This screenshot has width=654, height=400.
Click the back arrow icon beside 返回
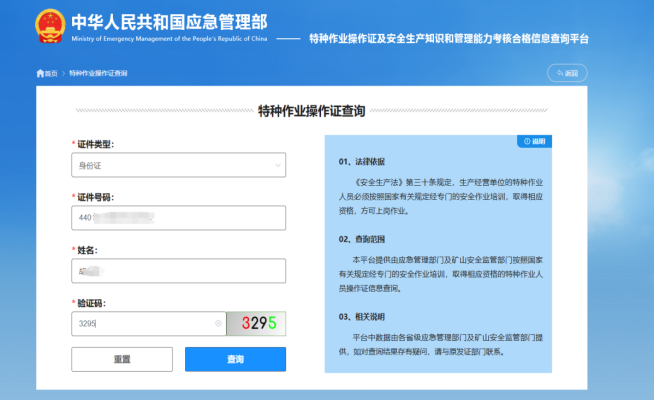point(559,74)
